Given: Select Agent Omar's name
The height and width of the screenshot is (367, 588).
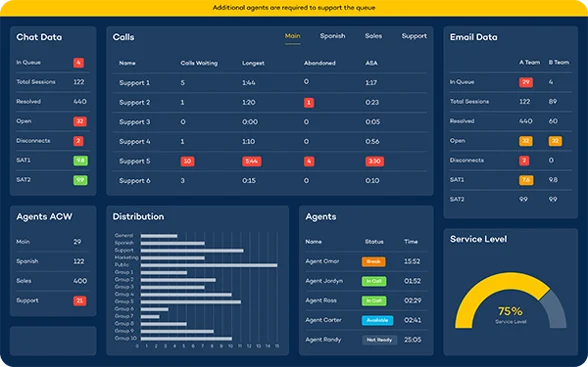Looking at the screenshot, I should click(322, 261).
